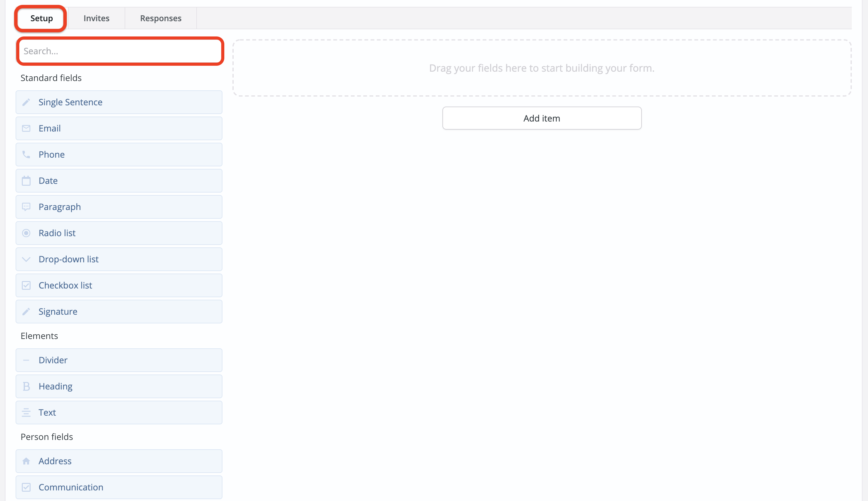Click the Drop-down list chevron icon
868x501 pixels.
[x=26, y=259]
